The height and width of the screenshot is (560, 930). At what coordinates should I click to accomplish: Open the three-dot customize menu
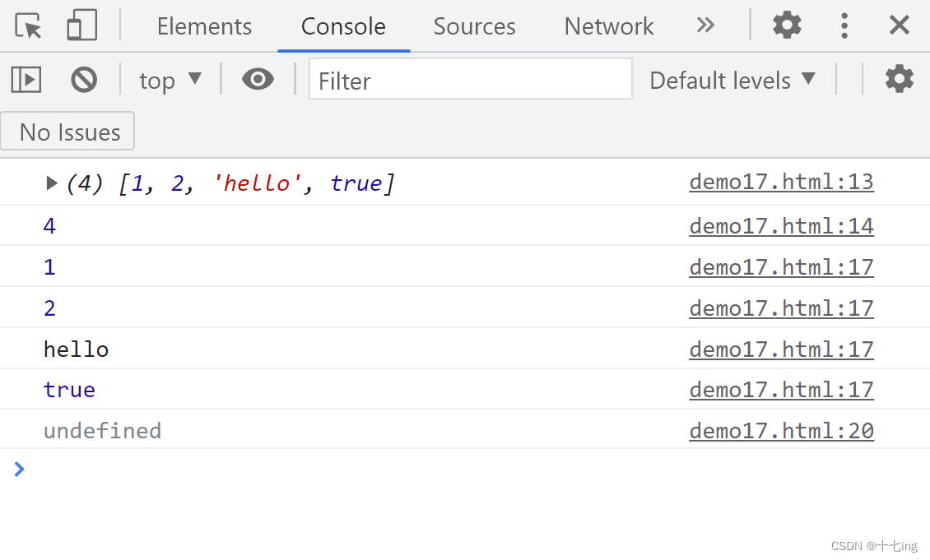[844, 25]
